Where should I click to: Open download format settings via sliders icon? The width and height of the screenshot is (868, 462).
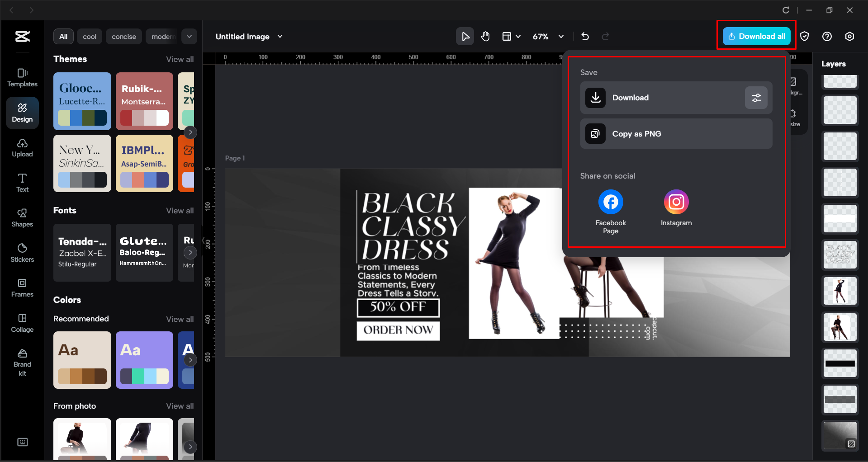tap(756, 98)
